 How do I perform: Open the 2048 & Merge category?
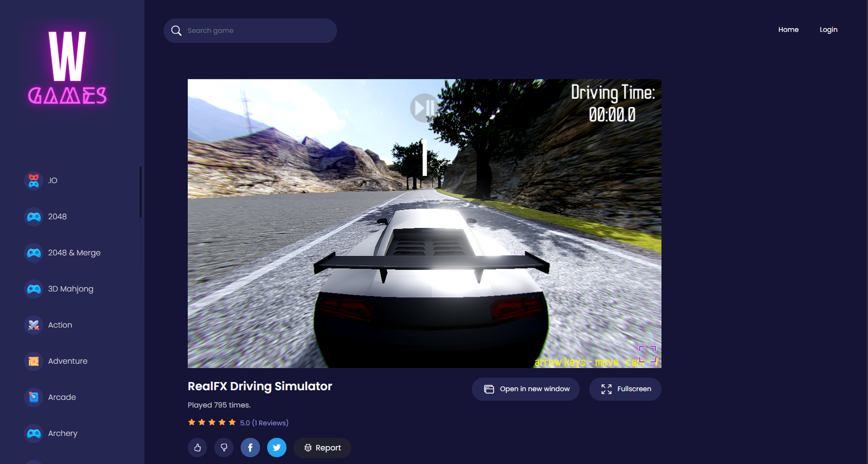(74, 253)
